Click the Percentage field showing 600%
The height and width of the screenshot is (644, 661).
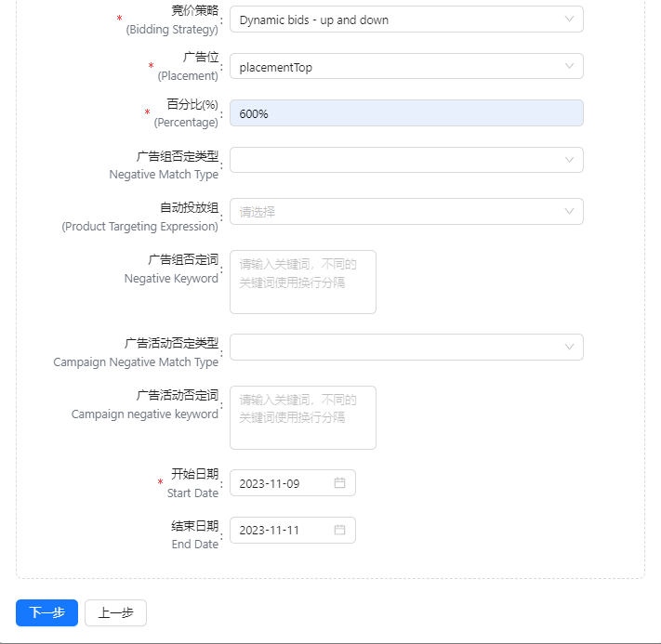[406, 113]
